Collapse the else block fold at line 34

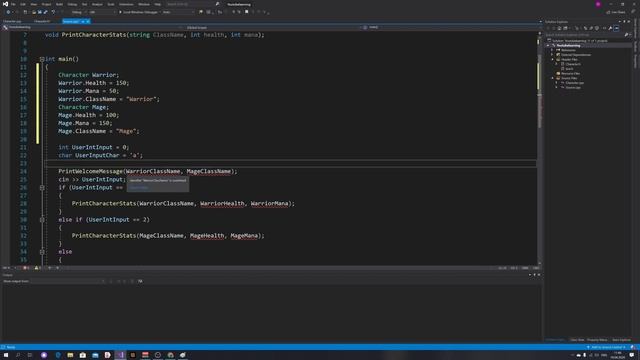pyautogui.click(x=42, y=252)
